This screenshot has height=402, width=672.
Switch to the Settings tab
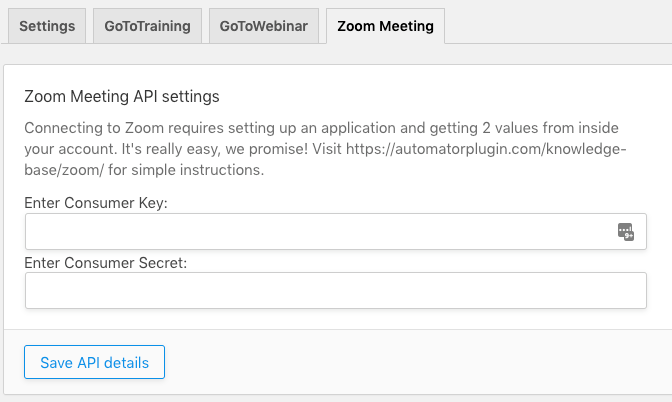click(x=47, y=26)
